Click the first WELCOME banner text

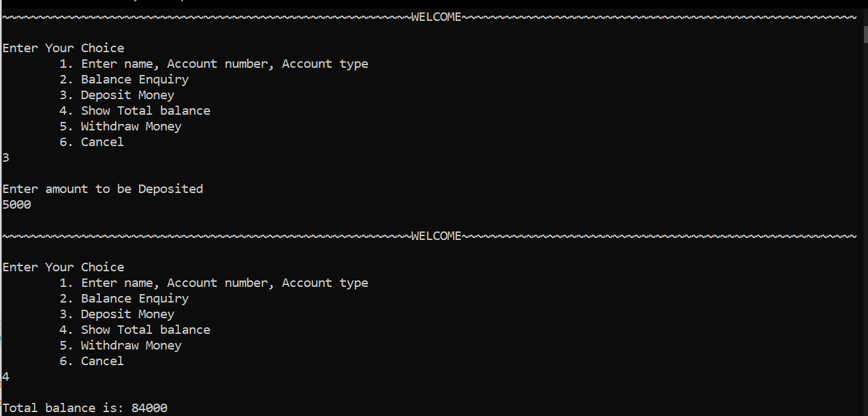(x=436, y=17)
